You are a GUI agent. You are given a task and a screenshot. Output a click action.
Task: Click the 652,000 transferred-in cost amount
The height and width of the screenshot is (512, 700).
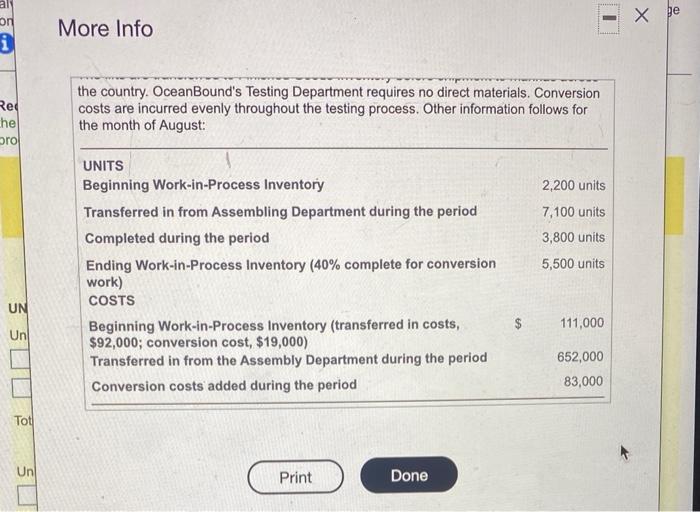click(x=580, y=357)
